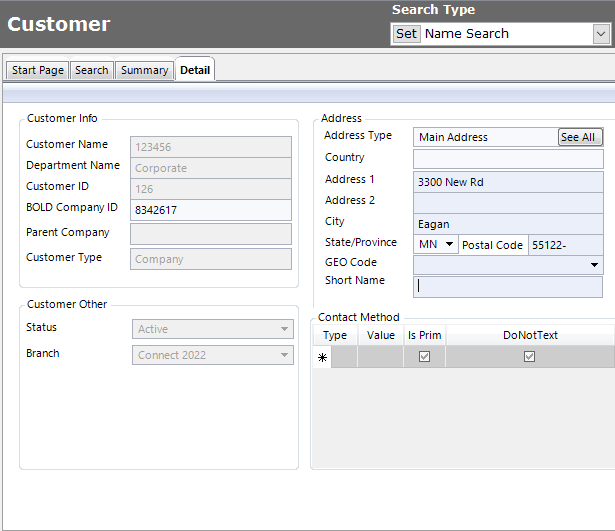
Task: Click the Address Type Main Address field
Action: [486, 137]
